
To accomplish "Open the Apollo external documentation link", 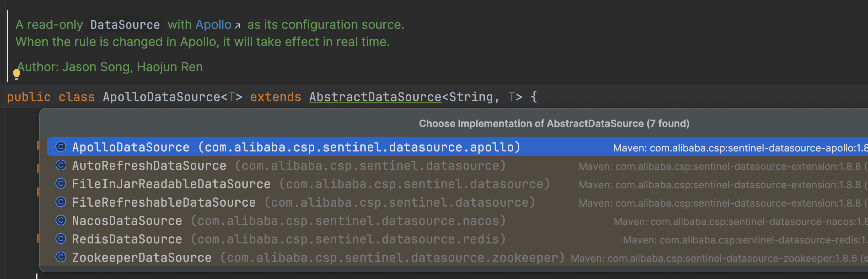I will (x=213, y=25).
